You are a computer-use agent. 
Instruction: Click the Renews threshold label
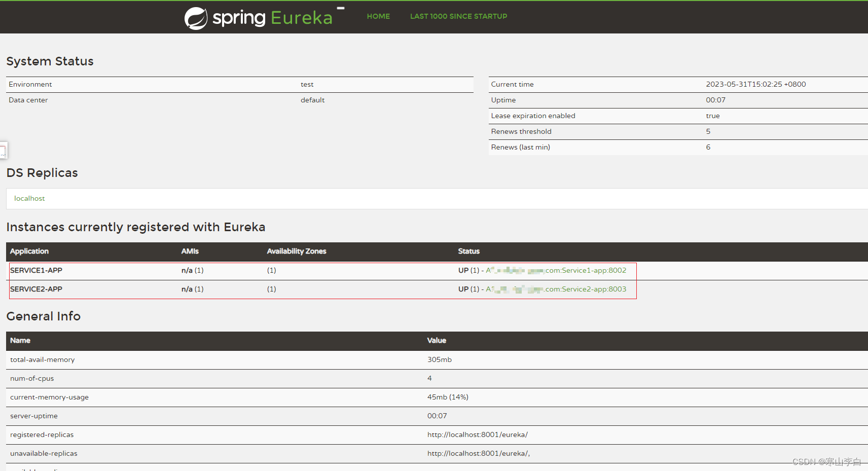tap(521, 131)
